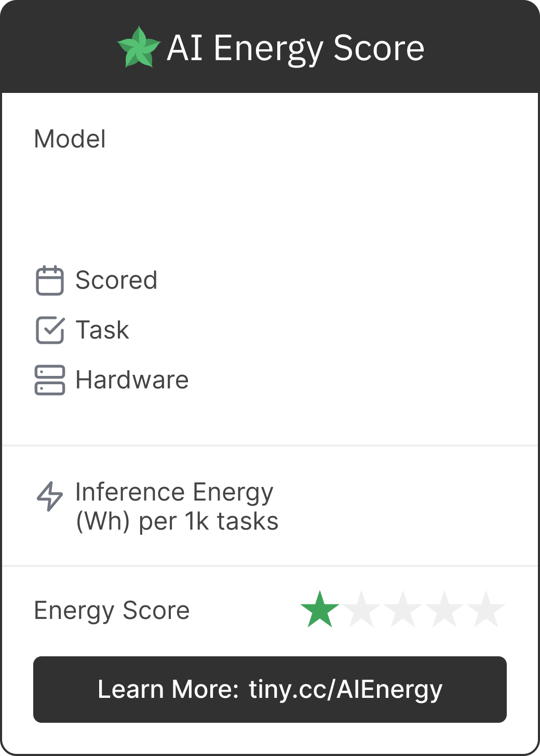Click the filled green first star
The image size is (540, 756).
tap(320, 610)
